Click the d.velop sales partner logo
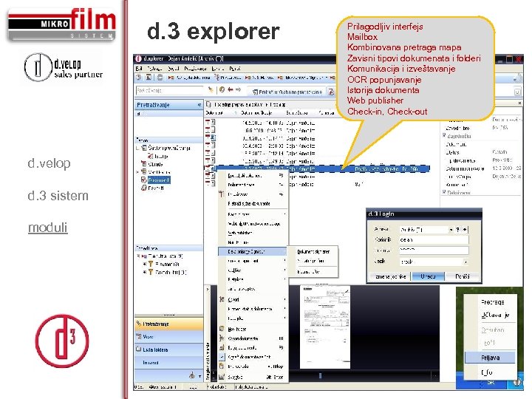532x399 pixels. pyautogui.click(x=64, y=67)
